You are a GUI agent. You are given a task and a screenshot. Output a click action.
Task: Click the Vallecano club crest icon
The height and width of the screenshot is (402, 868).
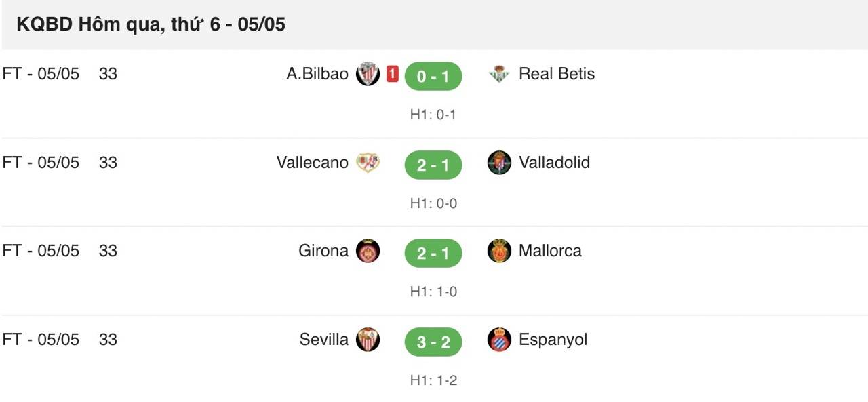pyautogui.click(x=368, y=163)
